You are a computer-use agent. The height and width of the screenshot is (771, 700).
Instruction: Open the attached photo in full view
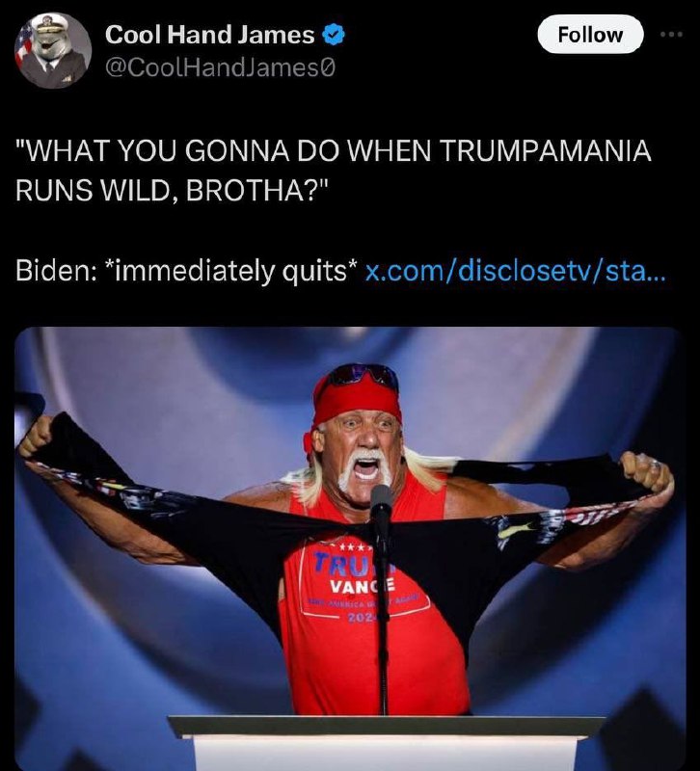click(350, 548)
